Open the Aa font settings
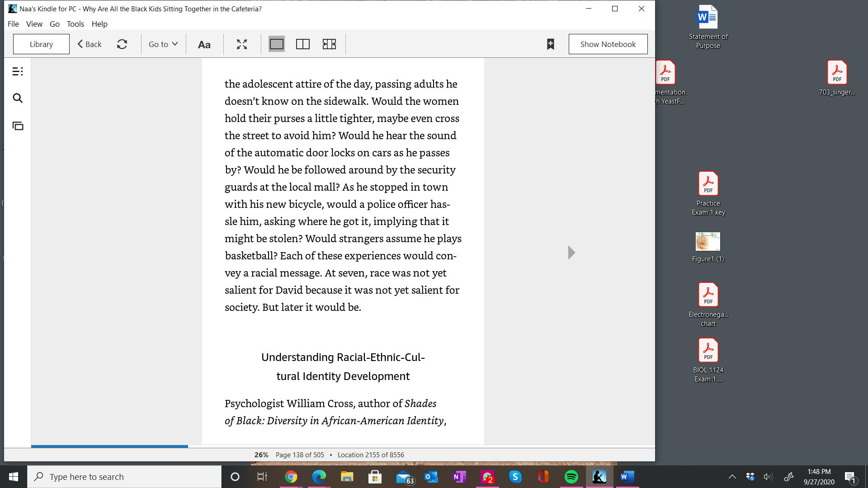This screenshot has height=488, width=868. point(204,44)
